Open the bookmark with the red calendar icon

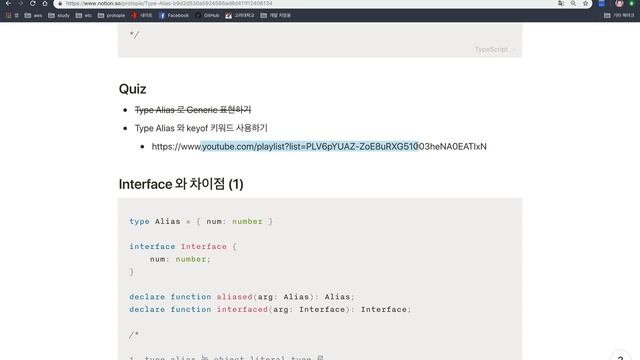pyautogui.click(x=240, y=16)
